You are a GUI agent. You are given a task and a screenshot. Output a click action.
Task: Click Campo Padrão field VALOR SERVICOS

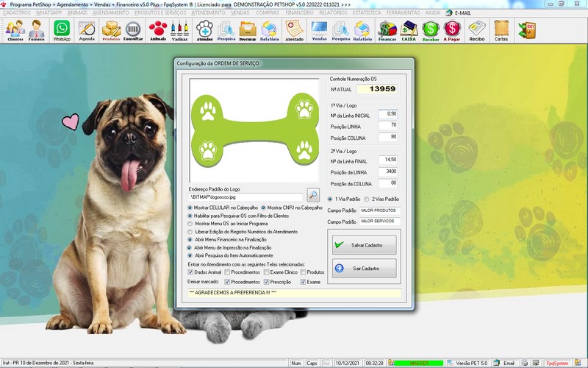[380, 222]
